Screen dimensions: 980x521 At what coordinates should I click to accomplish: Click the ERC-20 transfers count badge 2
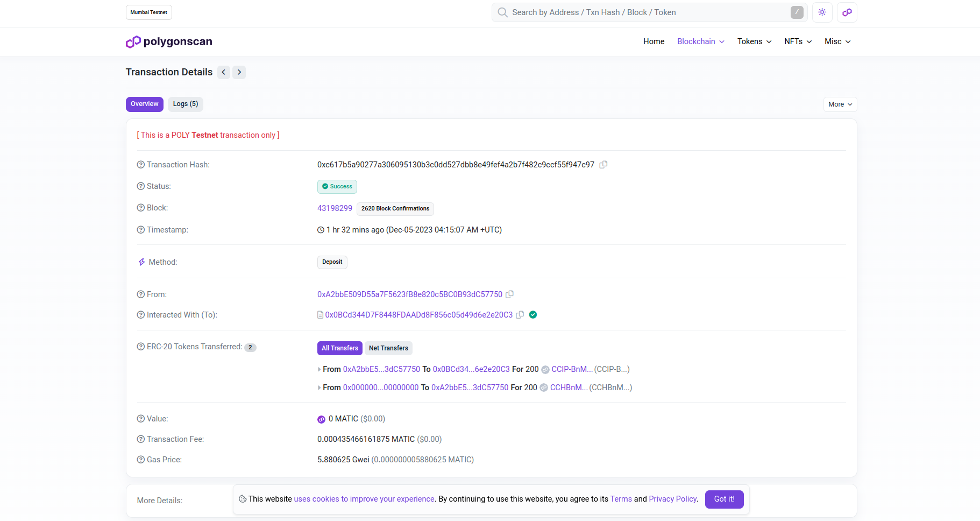pos(251,348)
